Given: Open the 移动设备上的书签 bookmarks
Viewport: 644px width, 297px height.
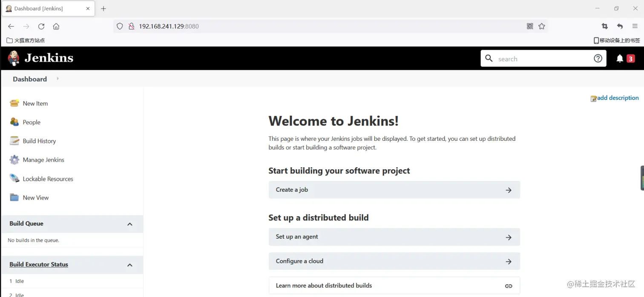Looking at the screenshot, I should (x=617, y=40).
